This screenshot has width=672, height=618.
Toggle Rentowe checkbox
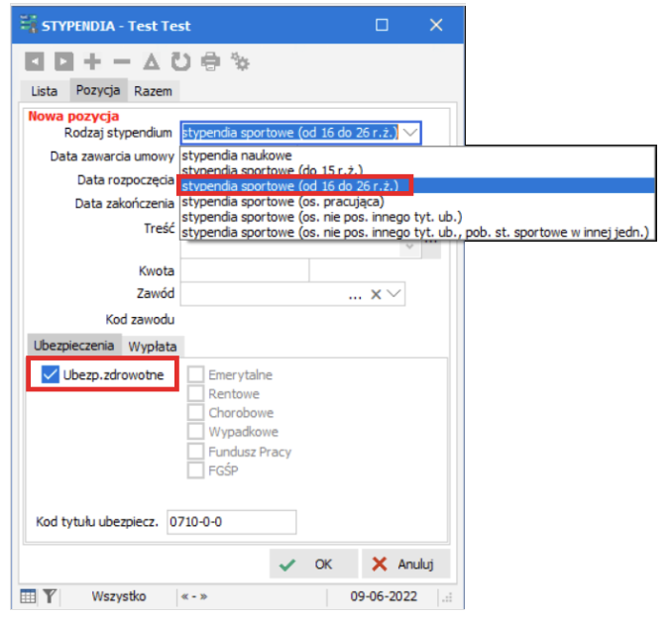(196, 393)
